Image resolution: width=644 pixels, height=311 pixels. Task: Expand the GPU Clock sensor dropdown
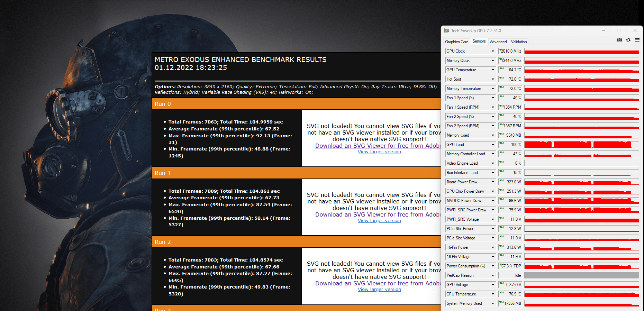point(493,51)
